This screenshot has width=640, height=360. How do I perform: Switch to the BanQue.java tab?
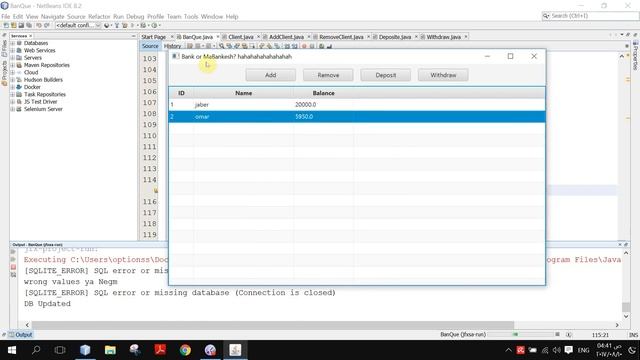point(198,37)
